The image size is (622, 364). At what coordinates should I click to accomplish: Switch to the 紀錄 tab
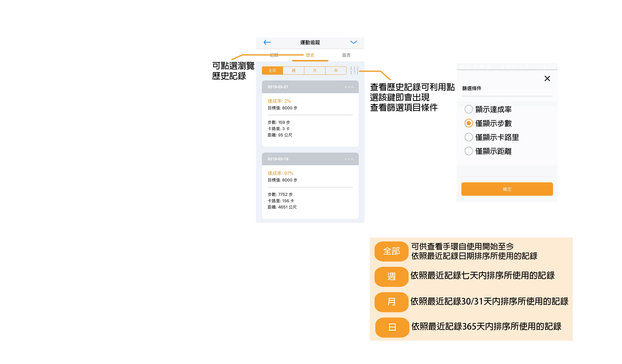274,55
